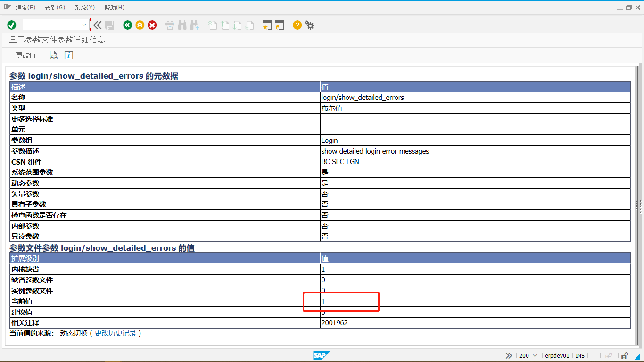
Task: Click the 更改值 button
Action: pos(25,55)
